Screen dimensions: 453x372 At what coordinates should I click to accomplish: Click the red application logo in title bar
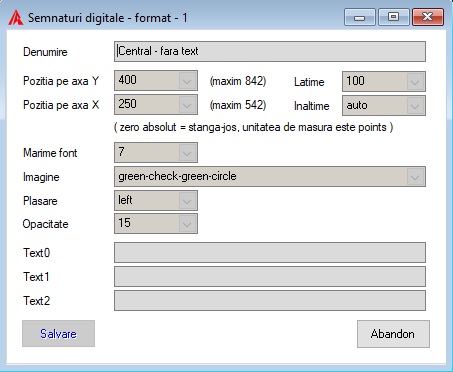point(16,18)
